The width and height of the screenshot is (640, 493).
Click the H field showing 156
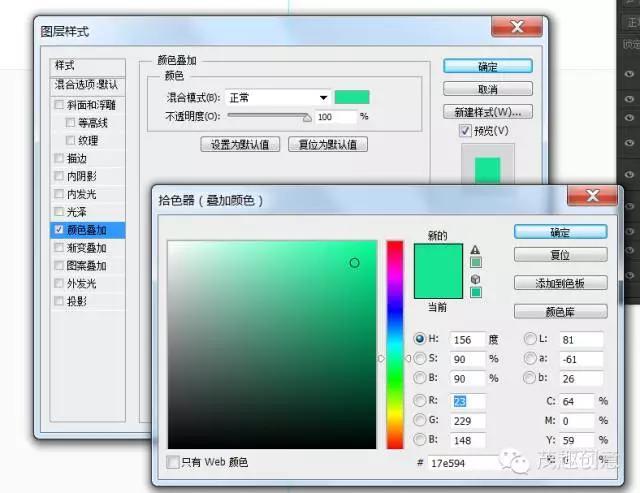[x=467, y=340]
